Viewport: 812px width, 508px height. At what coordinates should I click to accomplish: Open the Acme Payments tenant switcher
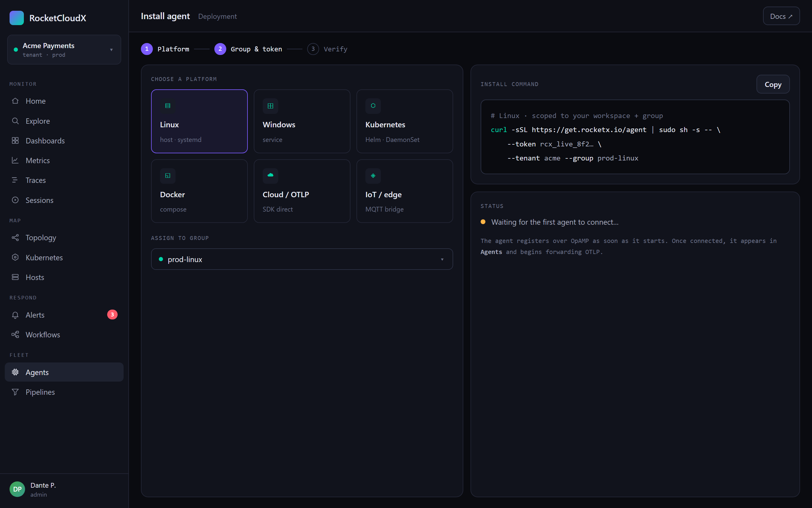[64, 50]
